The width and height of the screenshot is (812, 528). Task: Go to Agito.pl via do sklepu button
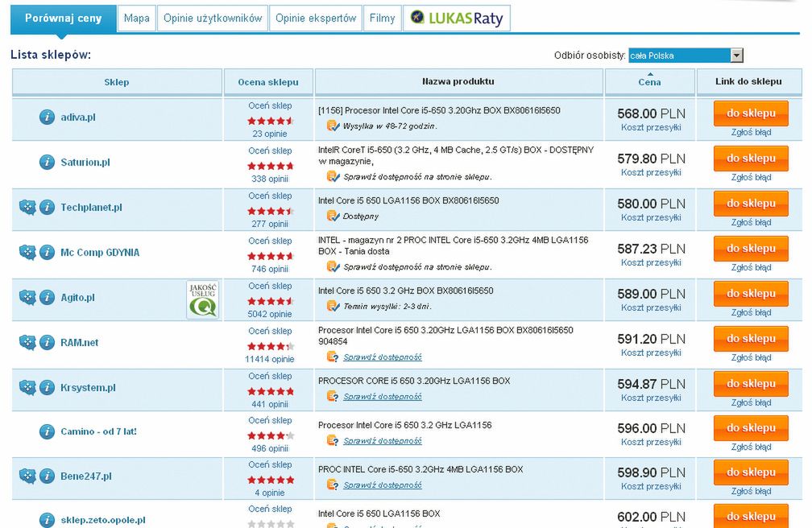751,293
